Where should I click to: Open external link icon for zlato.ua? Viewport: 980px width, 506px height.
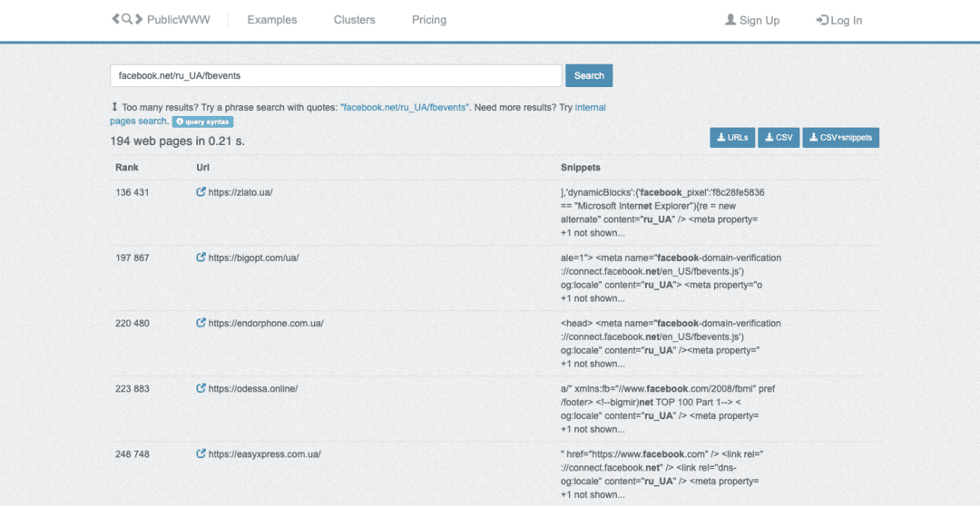click(x=201, y=192)
